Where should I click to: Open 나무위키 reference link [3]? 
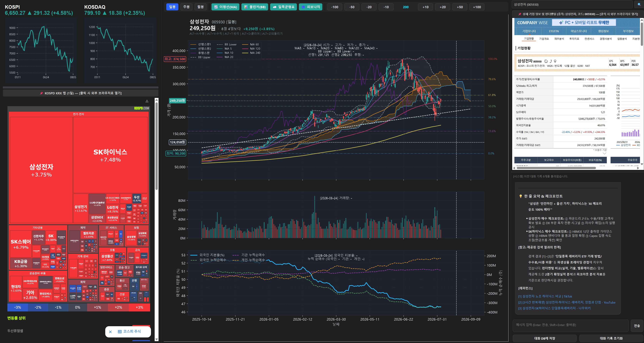click(x=554, y=308)
